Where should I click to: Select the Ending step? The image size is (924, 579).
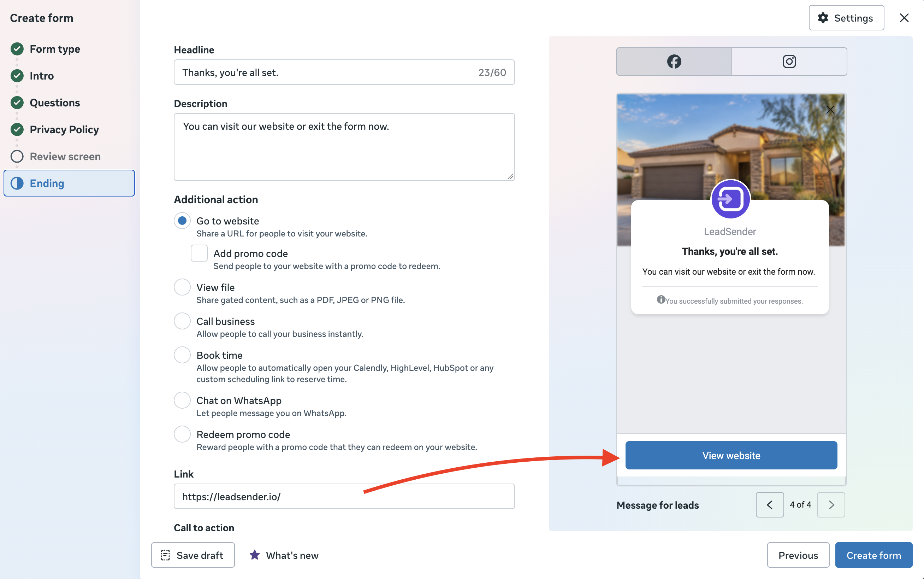click(69, 183)
